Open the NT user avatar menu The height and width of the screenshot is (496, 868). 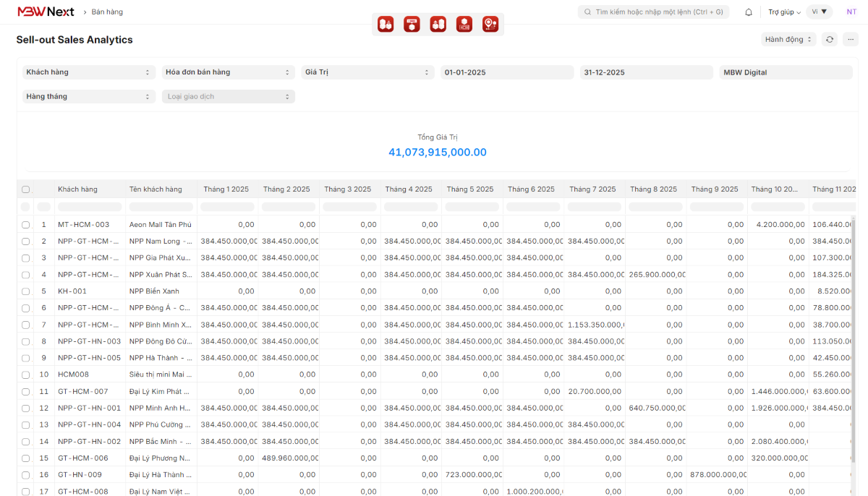tap(851, 12)
